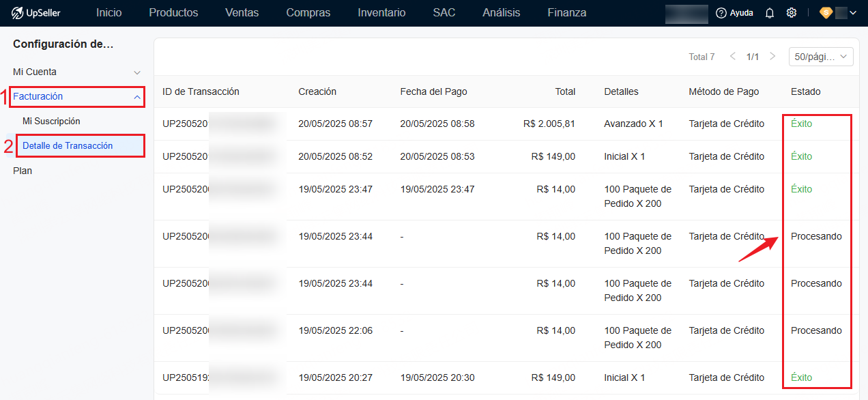
Task: Click the Ayuda help icon
Action: (x=721, y=13)
